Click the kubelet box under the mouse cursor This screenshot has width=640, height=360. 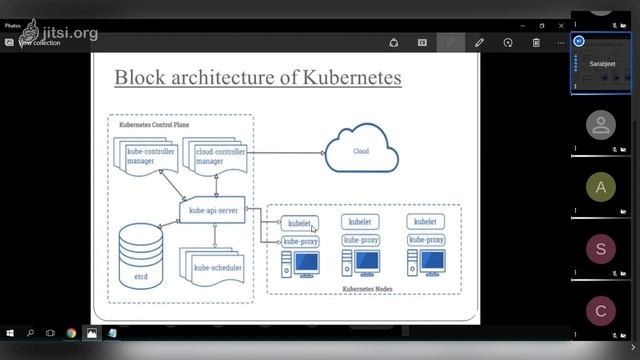[300, 223]
